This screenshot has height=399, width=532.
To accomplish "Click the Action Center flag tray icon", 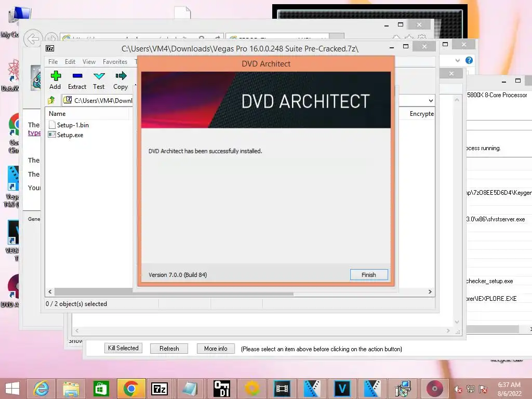I will (483, 389).
